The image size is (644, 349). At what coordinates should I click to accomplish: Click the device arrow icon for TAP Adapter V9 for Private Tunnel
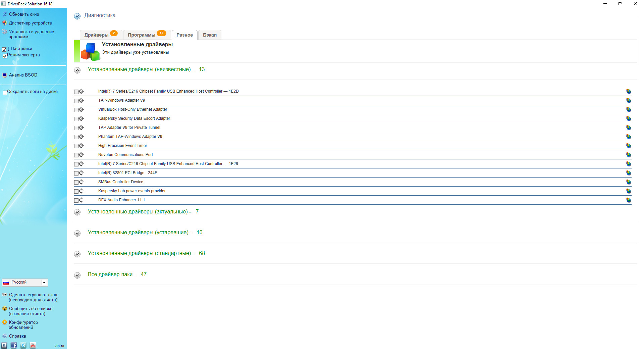pos(81,128)
